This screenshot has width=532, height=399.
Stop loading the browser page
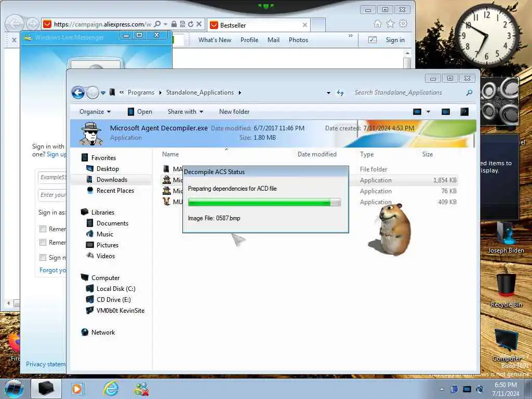click(x=199, y=24)
